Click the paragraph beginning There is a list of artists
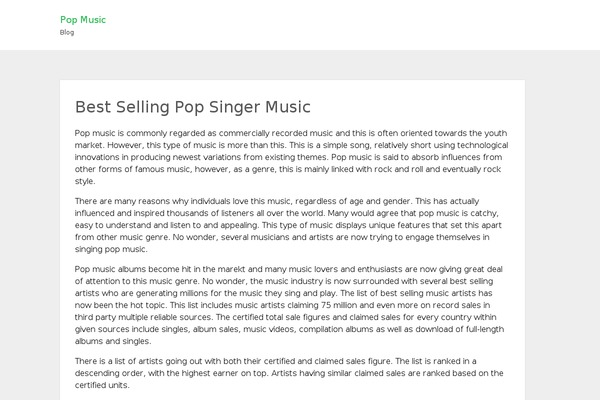Screen dimensions: 600x400 [289, 373]
